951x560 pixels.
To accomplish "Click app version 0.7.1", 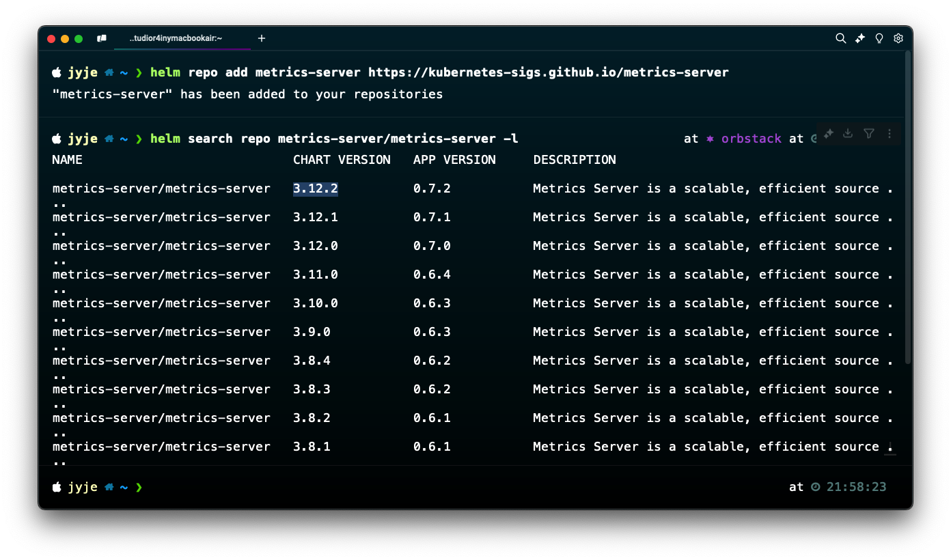I will click(432, 217).
